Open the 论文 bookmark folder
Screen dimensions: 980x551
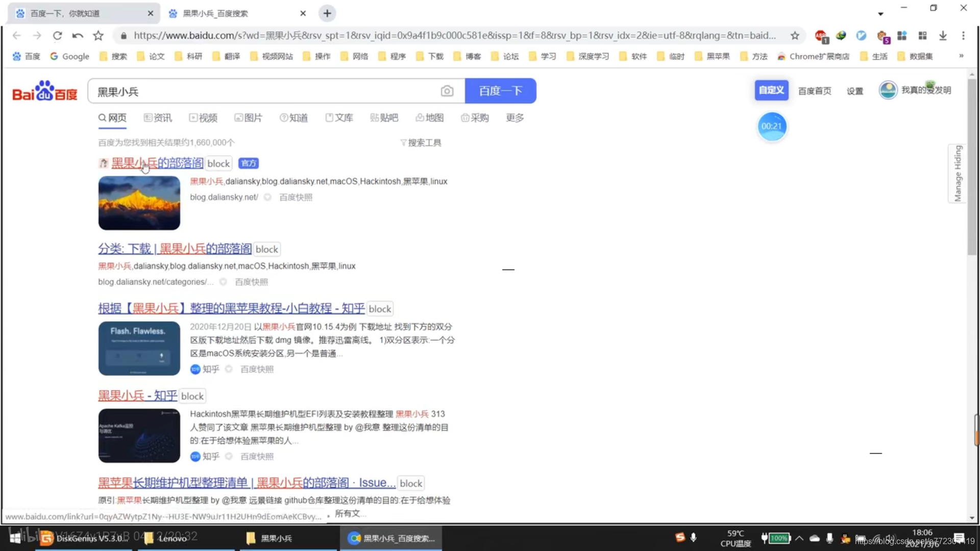(x=151, y=56)
